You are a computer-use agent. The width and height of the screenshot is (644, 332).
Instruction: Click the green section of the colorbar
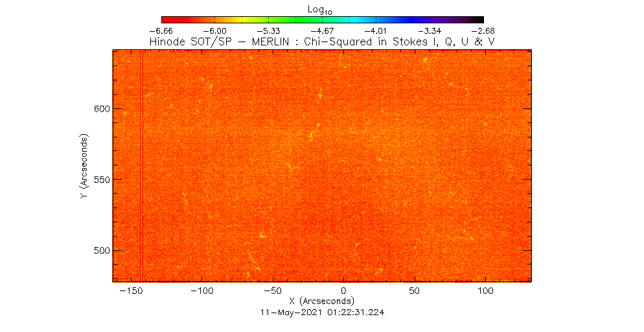[285, 19]
